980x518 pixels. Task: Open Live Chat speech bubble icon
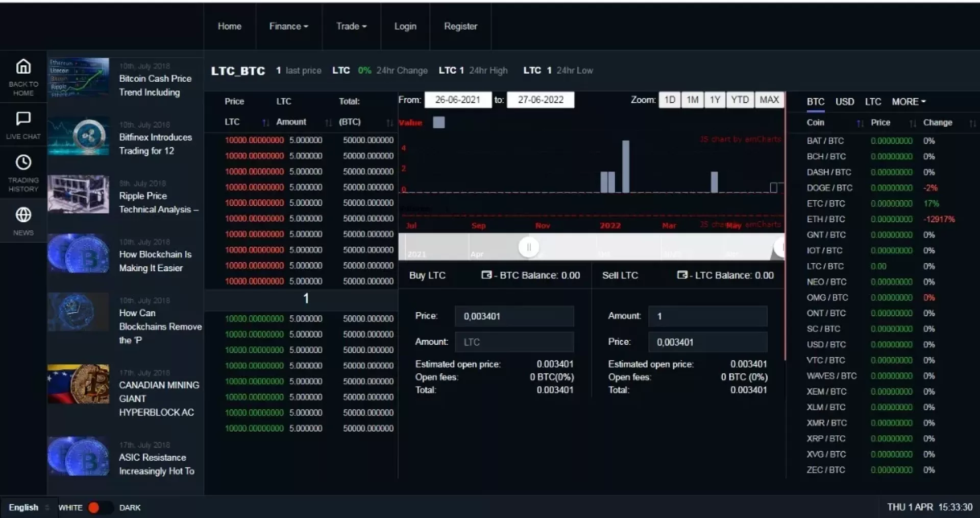[x=23, y=119]
